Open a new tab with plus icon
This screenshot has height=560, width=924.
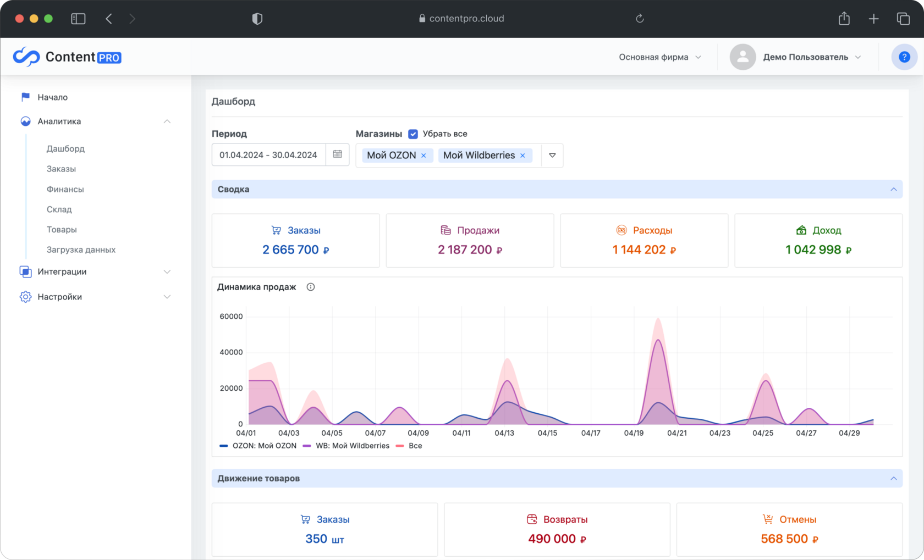pos(873,19)
